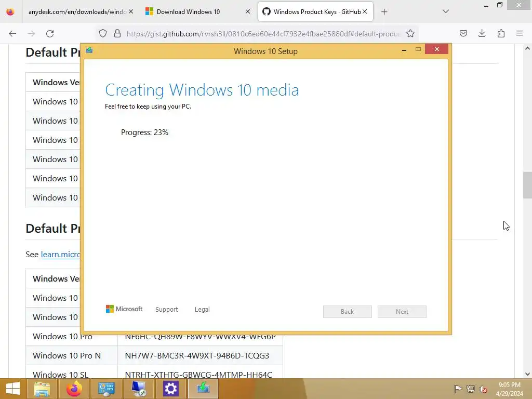The image size is (532, 399).
Task: Minimize the Windows 10 Setup window
Action: click(x=404, y=50)
